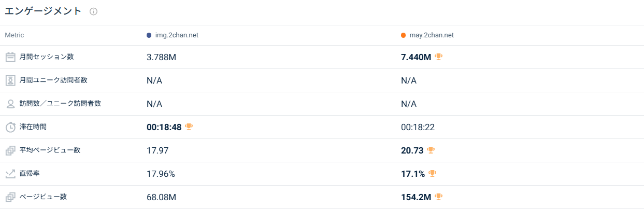The image size is (644, 209).
Task: Click the trophy icon next to 7.440M
Action: pyautogui.click(x=439, y=57)
